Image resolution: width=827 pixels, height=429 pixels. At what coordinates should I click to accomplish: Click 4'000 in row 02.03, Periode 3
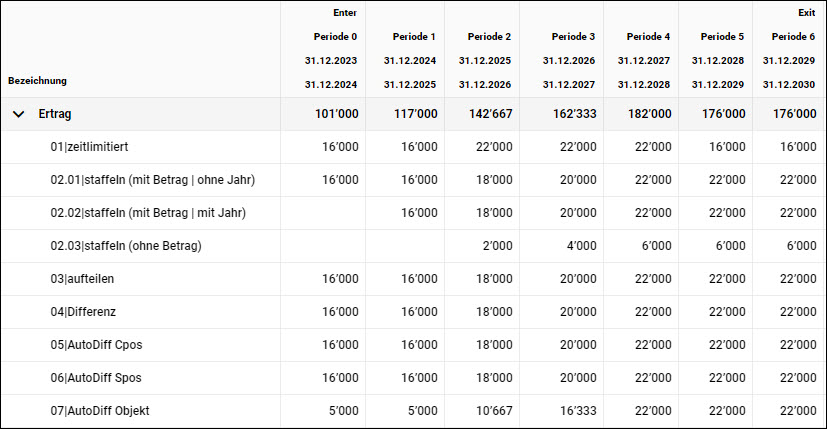pyautogui.click(x=581, y=246)
